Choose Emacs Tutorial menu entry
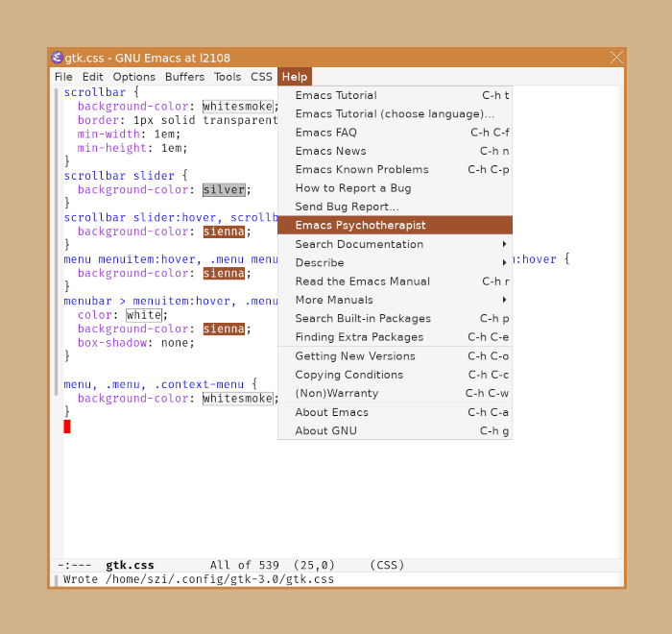Screen dimensions: 672x634 pyautogui.click(x=336, y=95)
